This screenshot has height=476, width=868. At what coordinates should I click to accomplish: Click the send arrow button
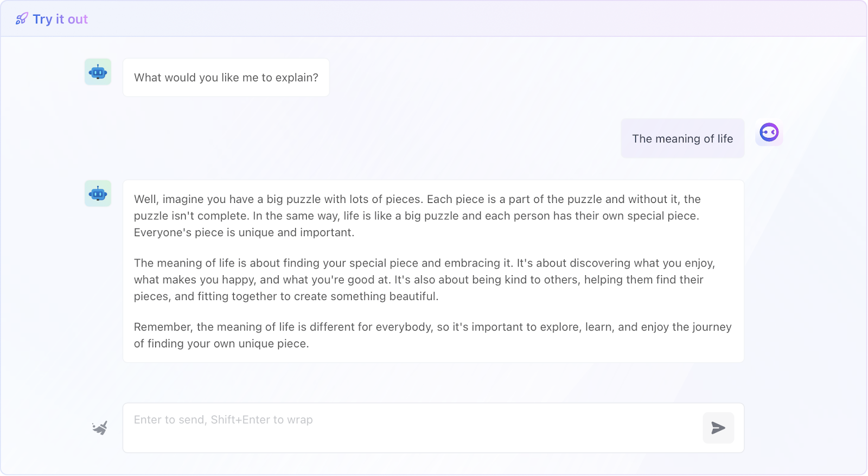(x=718, y=428)
